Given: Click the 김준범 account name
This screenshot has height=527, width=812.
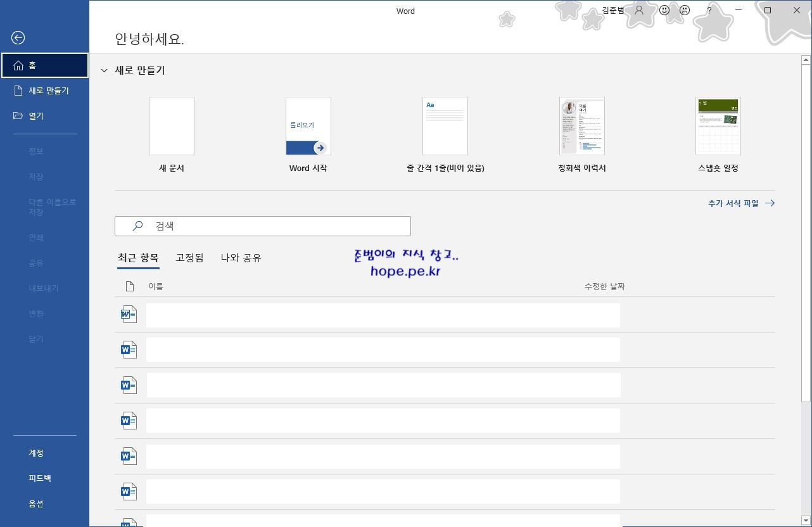Looking at the screenshot, I should pos(612,10).
